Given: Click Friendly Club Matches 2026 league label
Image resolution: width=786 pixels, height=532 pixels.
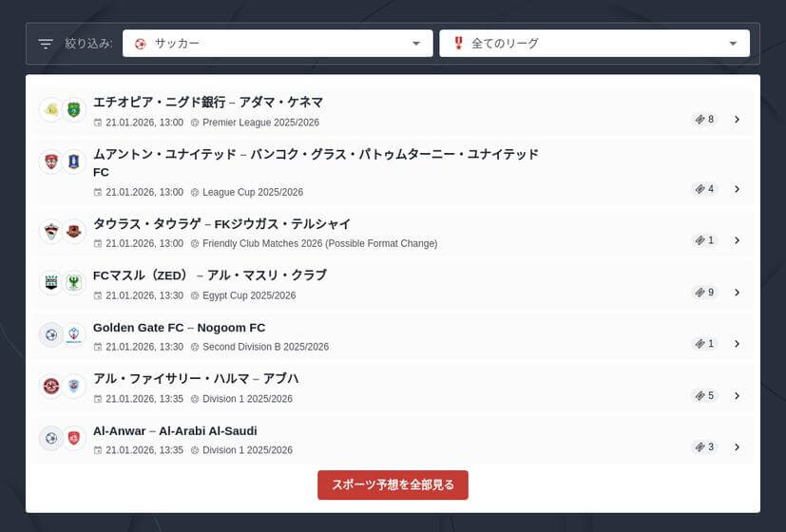Looking at the screenshot, I should (319, 243).
